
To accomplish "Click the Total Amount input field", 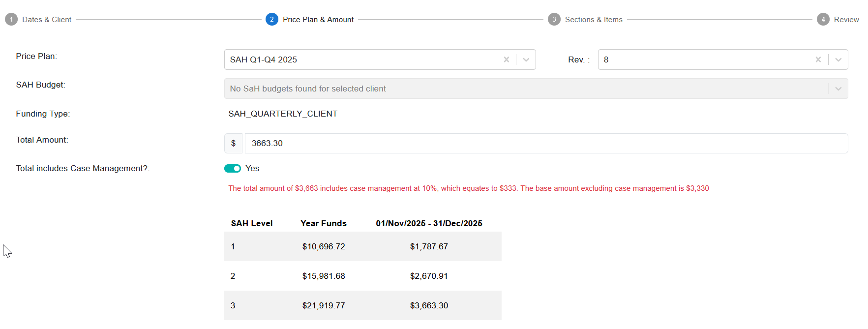I will pyautogui.click(x=546, y=143).
